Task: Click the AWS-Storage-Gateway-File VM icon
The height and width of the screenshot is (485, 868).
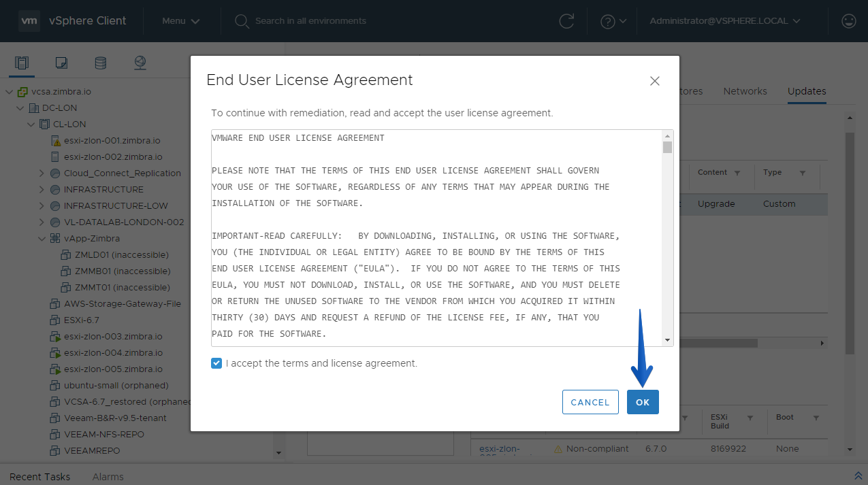Action: pos(56,304)
